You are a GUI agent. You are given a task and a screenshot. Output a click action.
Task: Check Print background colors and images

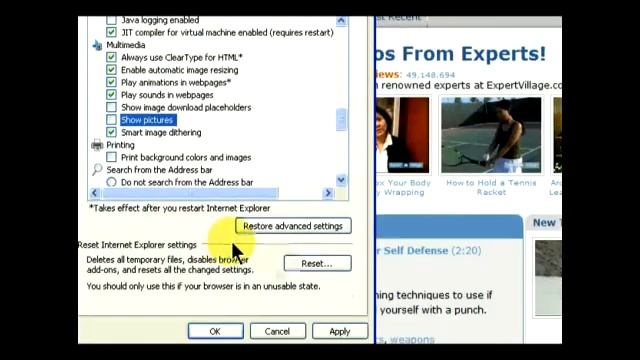[x=111, y=157]
